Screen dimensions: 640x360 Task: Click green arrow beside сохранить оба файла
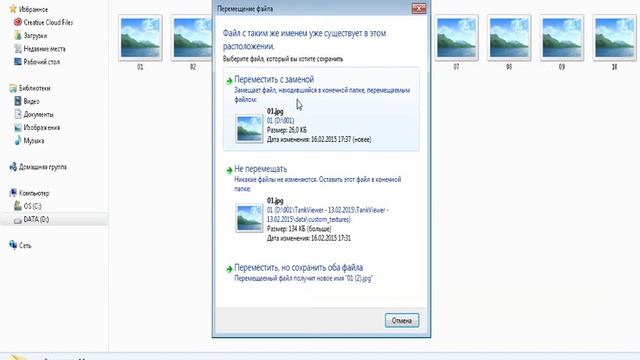coord(229,269)
